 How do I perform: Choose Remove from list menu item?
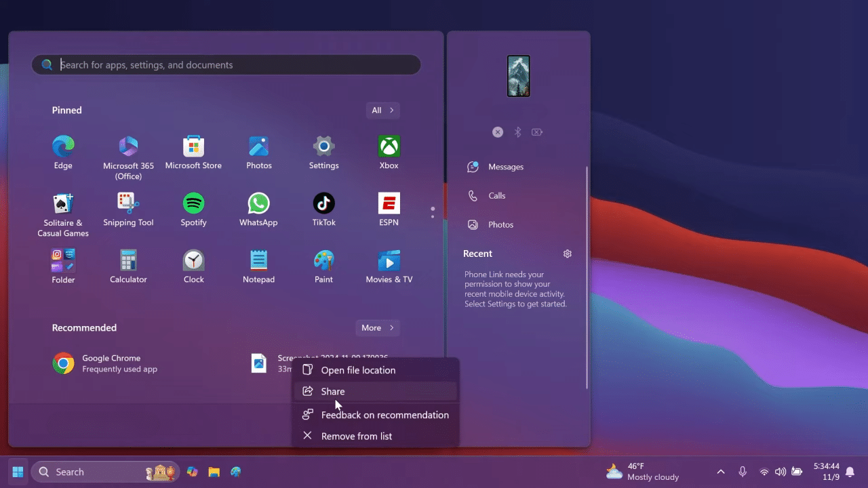pyautogui.click(x=376, y=436)
